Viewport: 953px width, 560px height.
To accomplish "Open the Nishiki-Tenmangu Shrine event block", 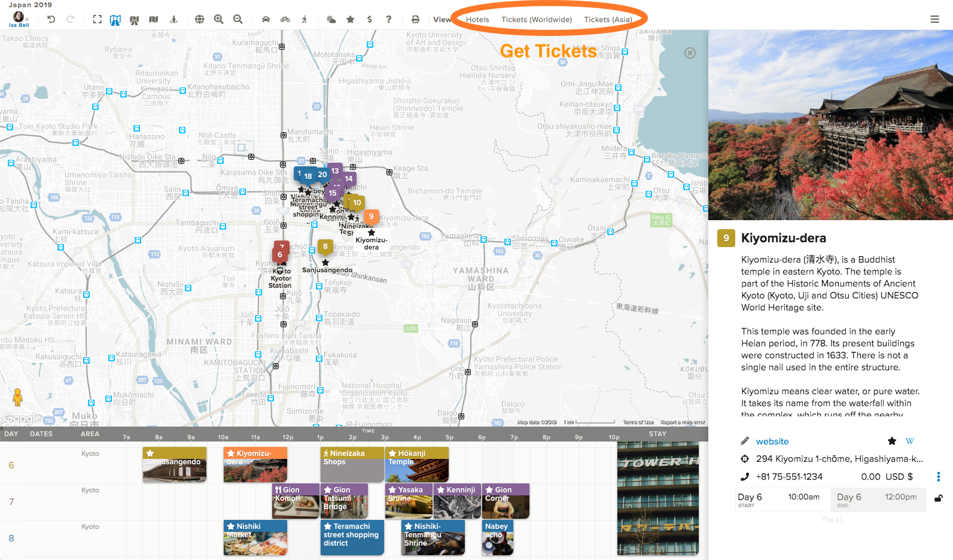I will (433, 538).
